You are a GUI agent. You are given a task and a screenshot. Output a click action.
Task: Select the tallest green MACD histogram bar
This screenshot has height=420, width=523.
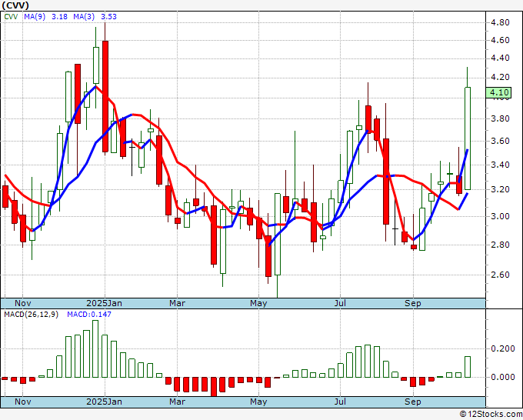pyautogui.click(x=95, y=348)
